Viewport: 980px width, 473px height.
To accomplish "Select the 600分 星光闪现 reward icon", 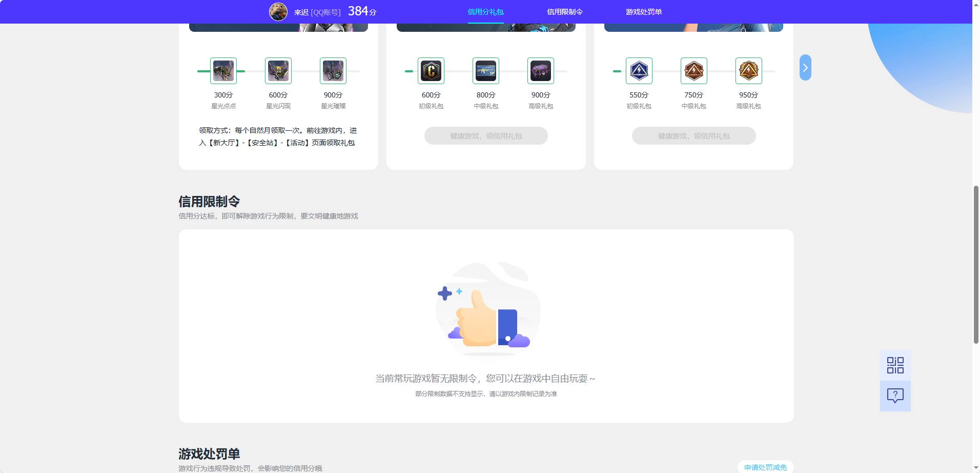I will click(278, 71).
